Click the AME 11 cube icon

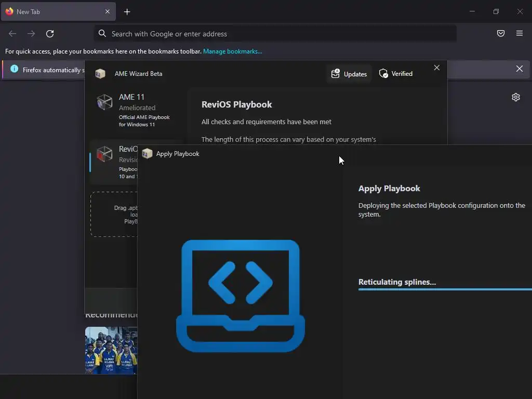104,102
